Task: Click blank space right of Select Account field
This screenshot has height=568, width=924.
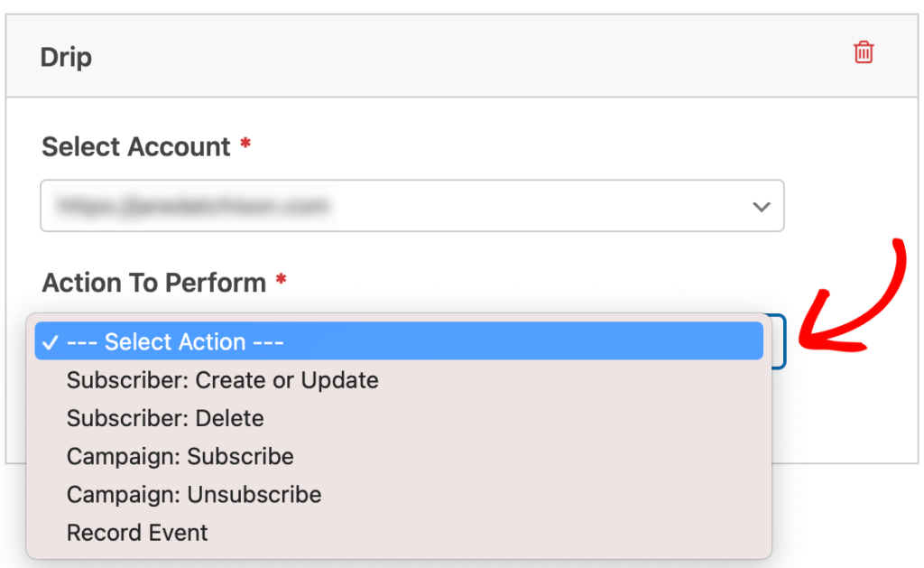Action: coord(848,207)
